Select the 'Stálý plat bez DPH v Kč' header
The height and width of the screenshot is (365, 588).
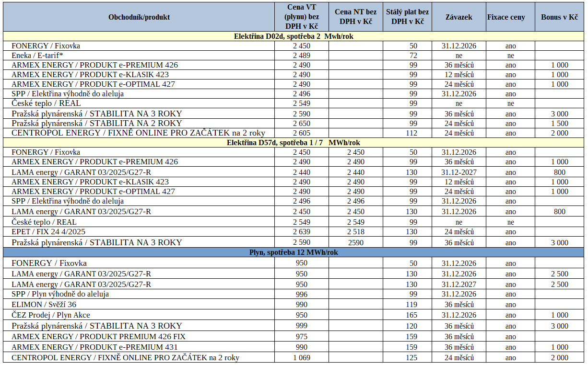(x=407, y=17)
